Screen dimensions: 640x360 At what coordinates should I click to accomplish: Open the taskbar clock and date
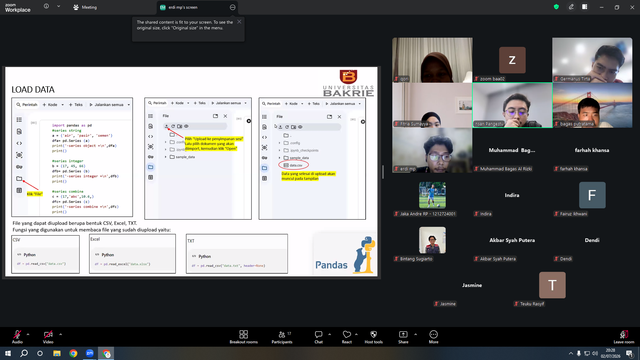[611, 353]
